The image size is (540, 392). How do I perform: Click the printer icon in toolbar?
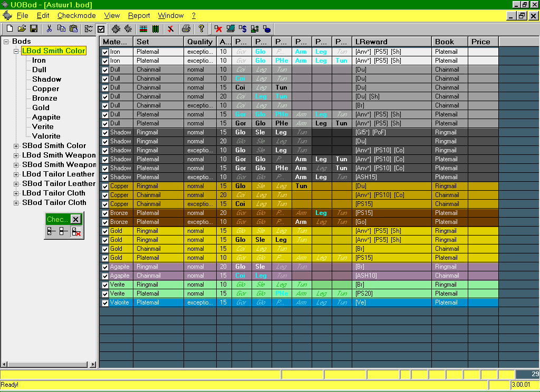pos(186,28)
